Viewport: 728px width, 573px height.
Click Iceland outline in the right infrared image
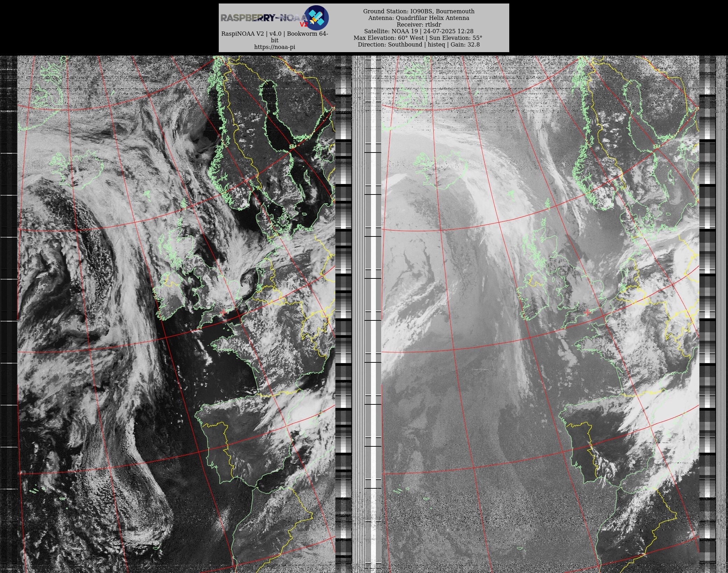click(440, 170)
